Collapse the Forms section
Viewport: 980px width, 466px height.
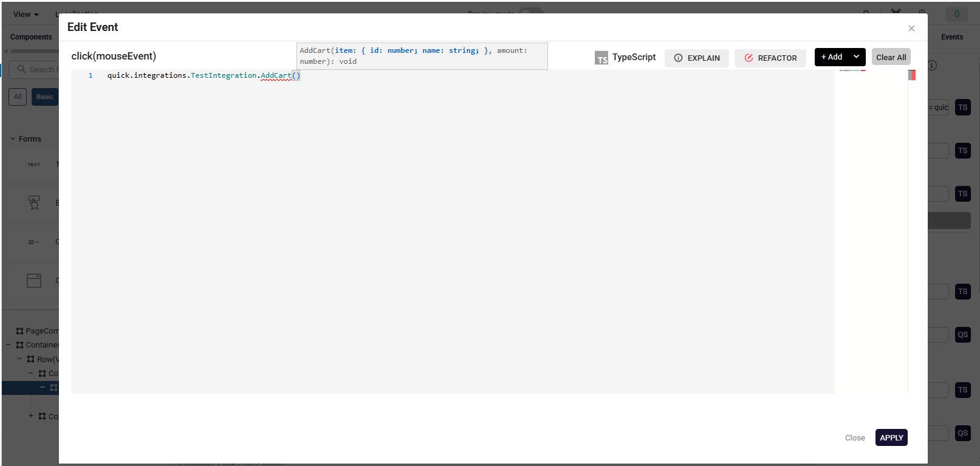point(13,139)
